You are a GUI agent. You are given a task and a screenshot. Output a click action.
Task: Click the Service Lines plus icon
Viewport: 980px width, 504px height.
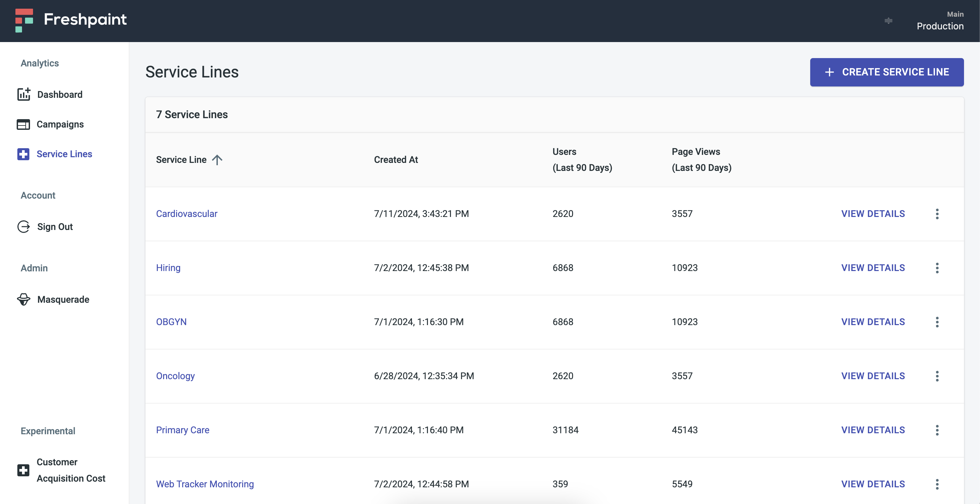[23, 154]
